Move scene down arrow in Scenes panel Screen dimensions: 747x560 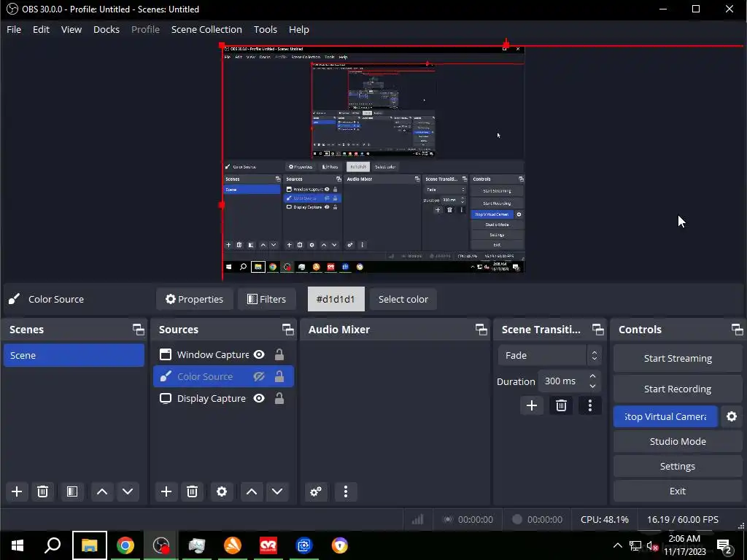pyautogui.click(x=128, y=491)
